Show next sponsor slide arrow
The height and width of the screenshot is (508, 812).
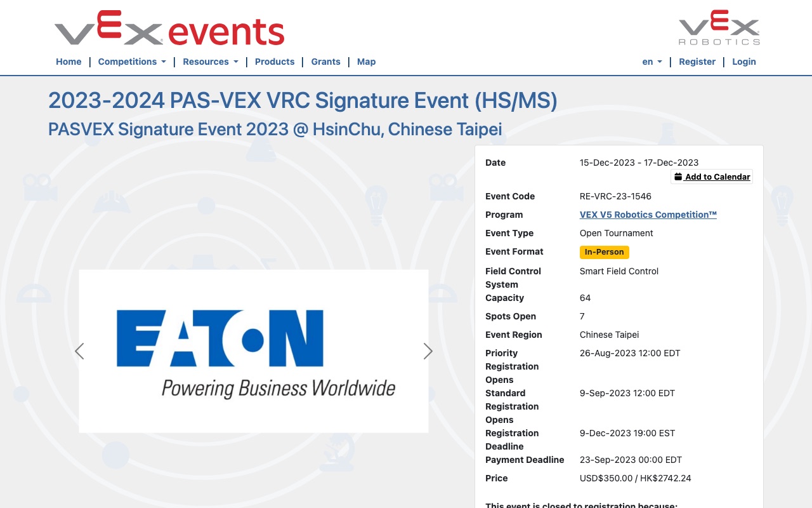point(428,351)
